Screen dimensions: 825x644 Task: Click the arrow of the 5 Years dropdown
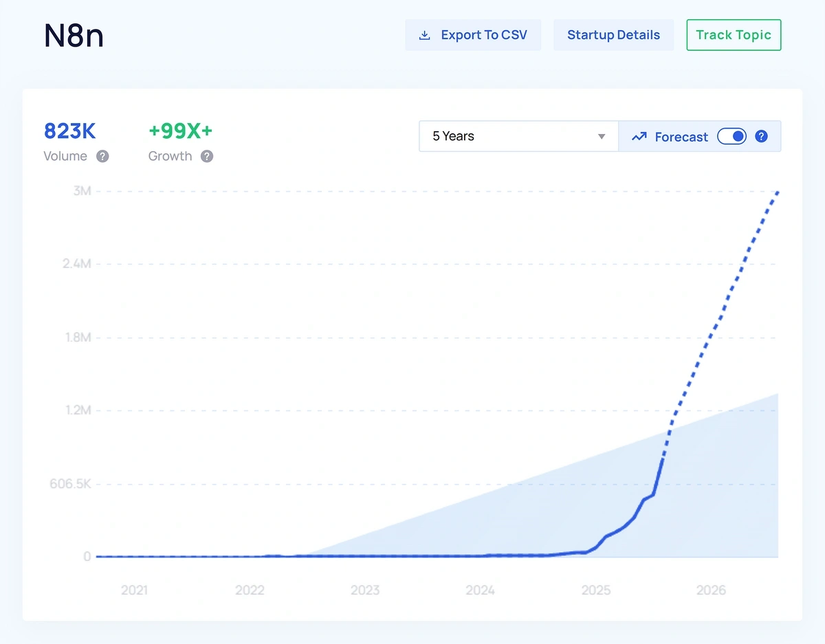(602, 137)
